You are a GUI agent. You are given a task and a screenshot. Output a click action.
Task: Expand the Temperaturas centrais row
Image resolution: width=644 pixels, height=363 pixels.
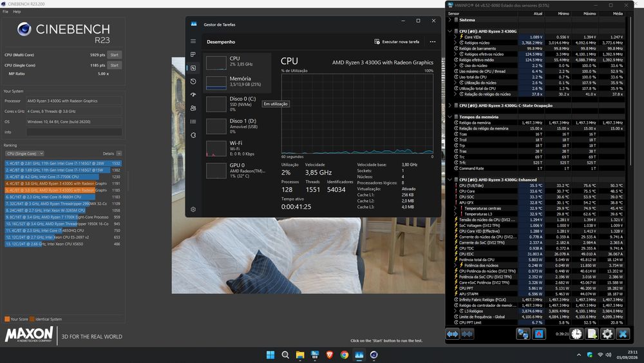(x=455, y=208)
